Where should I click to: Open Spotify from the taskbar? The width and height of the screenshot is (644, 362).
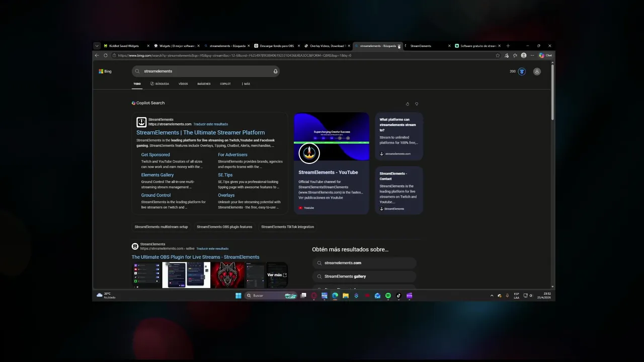(388, 296)
